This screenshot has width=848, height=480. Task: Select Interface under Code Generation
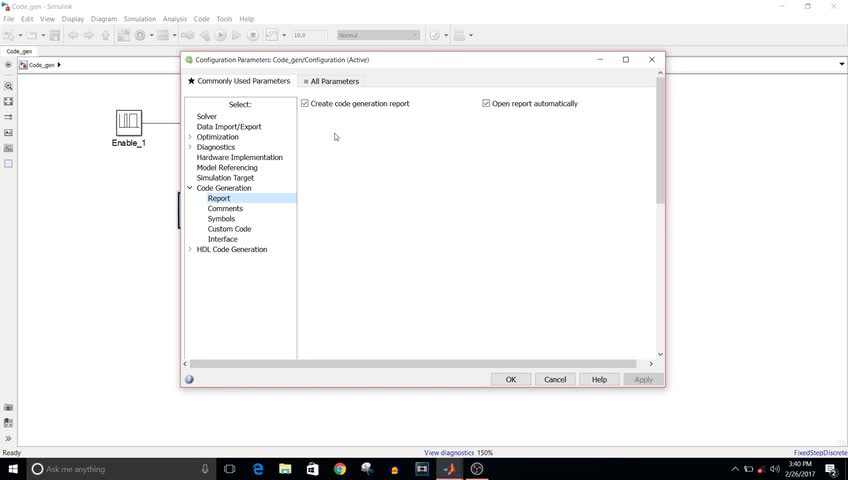point(222,239)
